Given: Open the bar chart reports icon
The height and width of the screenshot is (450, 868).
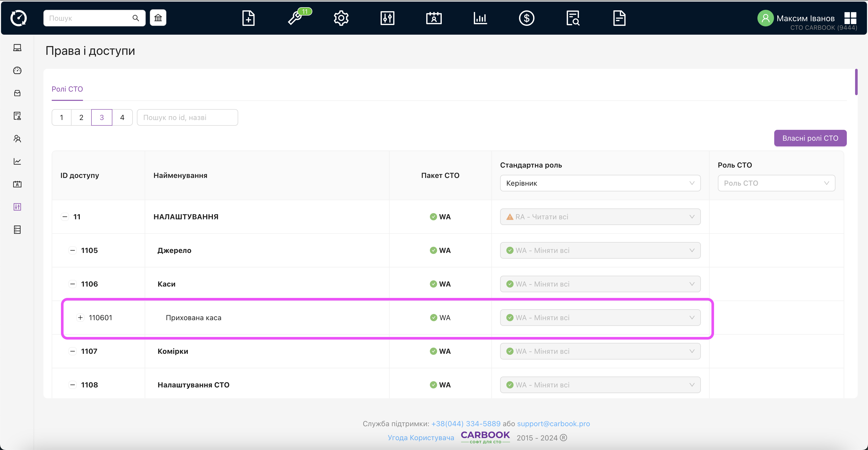Looking at the screenshot, I should (480, 18).
